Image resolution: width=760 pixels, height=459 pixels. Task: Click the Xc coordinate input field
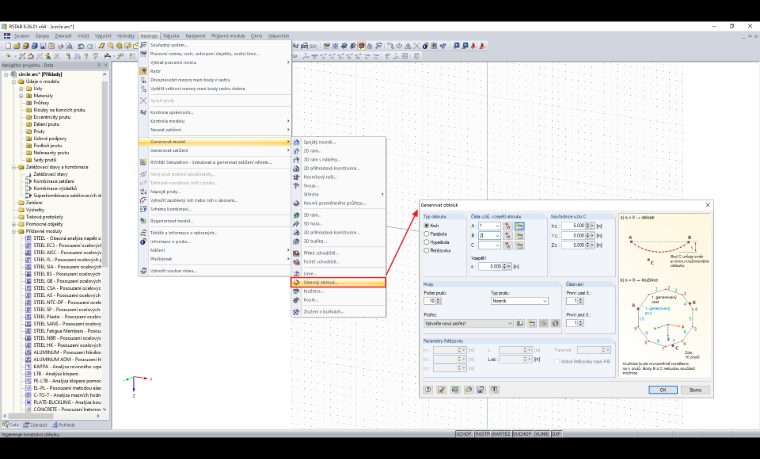(573, 226)
